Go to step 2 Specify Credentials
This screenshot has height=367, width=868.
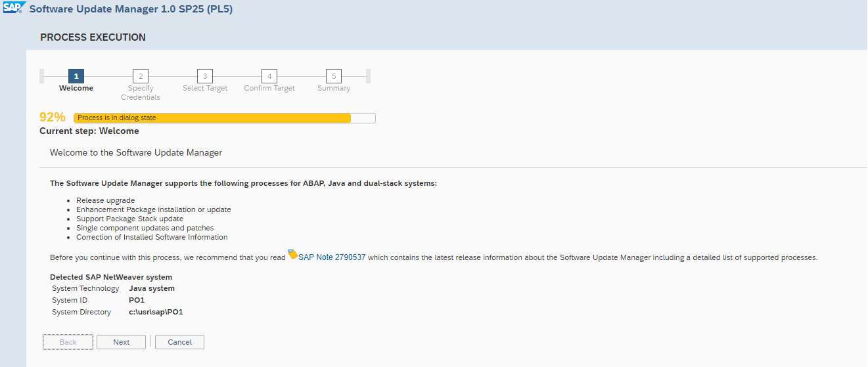(x=140, y=76)
